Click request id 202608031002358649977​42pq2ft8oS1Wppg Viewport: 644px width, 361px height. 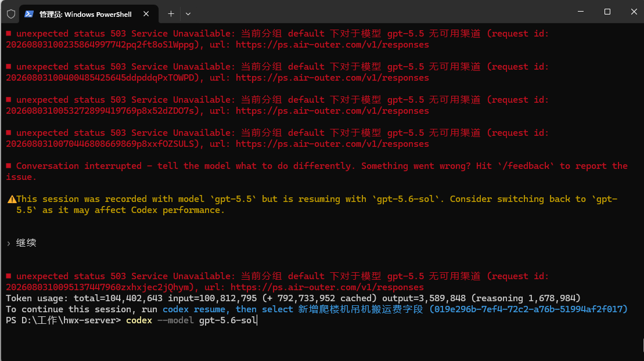100,45
